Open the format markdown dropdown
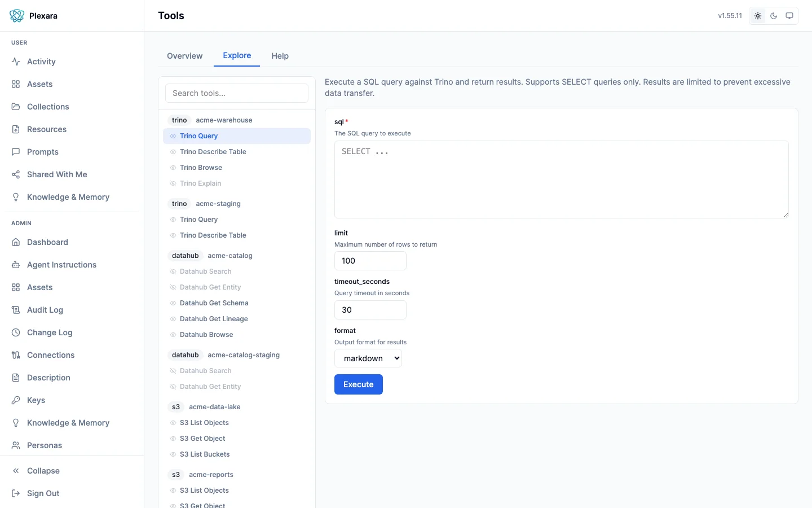The height and width of the screenshot is (508, 812). [368, 358]
